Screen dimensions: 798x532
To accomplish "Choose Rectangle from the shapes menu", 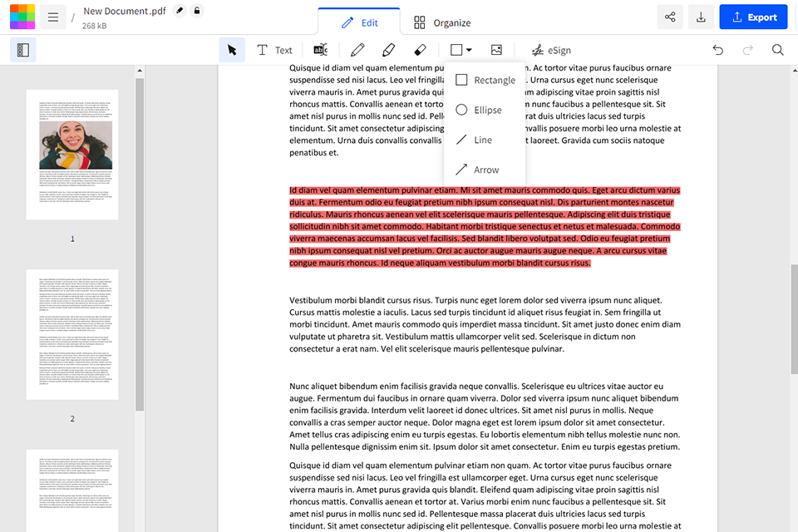I will 485,80.
